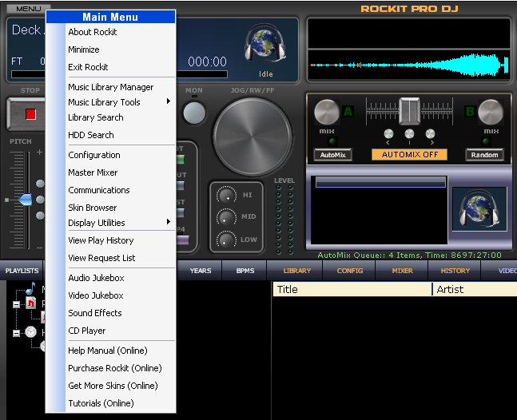Sort by the Artist column header
The width and height of the screenshot is (517, 420).
tap(475, 289)
